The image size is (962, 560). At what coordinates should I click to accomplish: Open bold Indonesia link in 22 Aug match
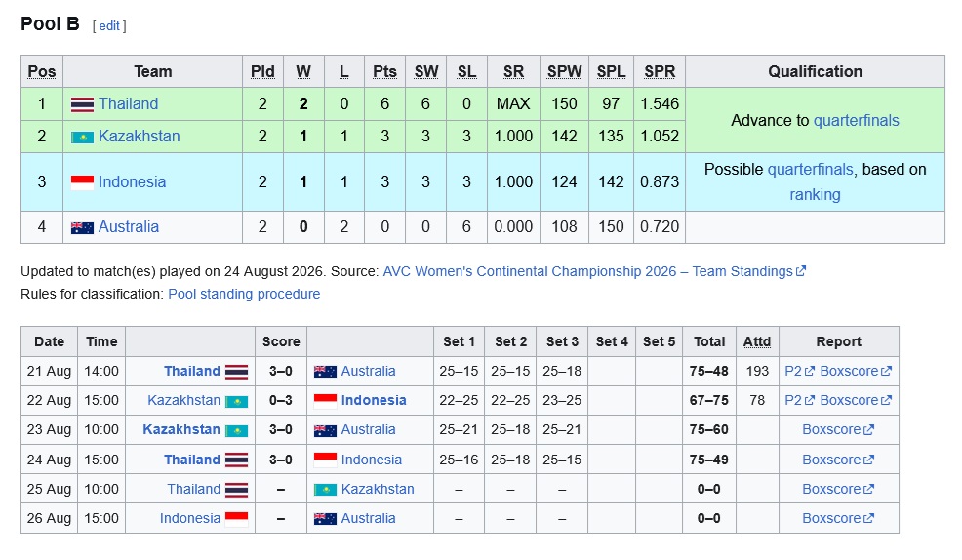[374, 401]
